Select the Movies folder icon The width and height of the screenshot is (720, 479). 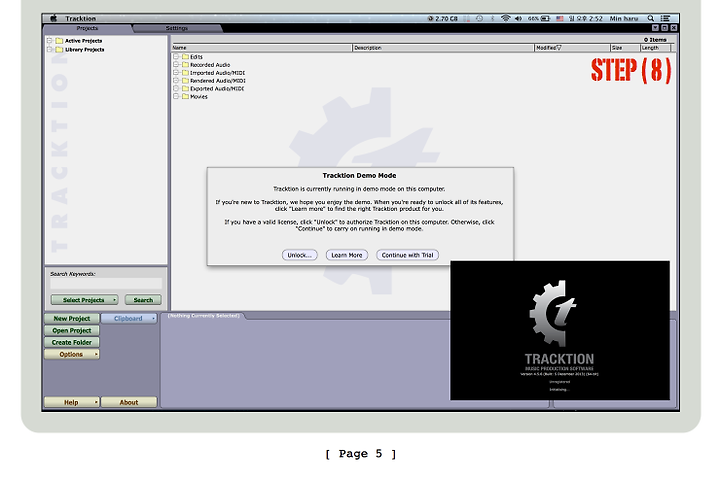point(186,96)
